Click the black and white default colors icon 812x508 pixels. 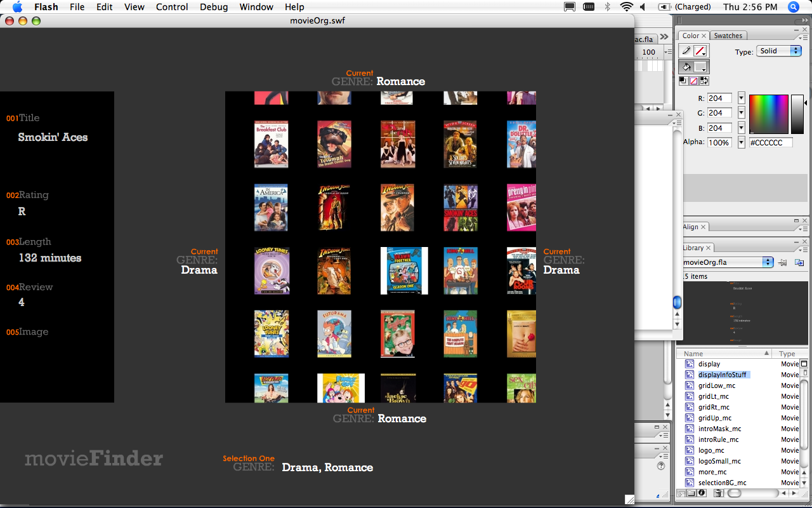pyautogui.click(x=683, y=81)
